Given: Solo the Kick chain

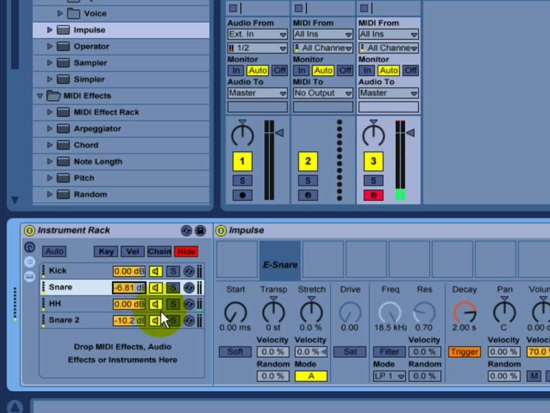Looking at the screenshot, I should pyautogui.click(x=173, y=271).
